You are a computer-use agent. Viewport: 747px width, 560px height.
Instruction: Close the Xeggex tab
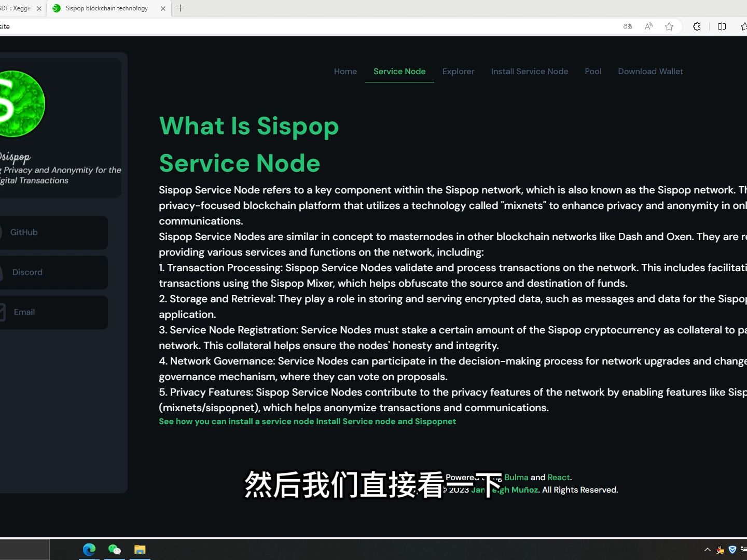point(39,8)
